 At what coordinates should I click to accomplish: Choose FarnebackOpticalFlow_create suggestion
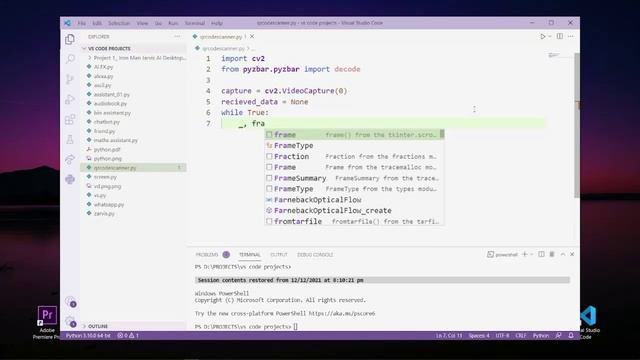tap(354, 210)
